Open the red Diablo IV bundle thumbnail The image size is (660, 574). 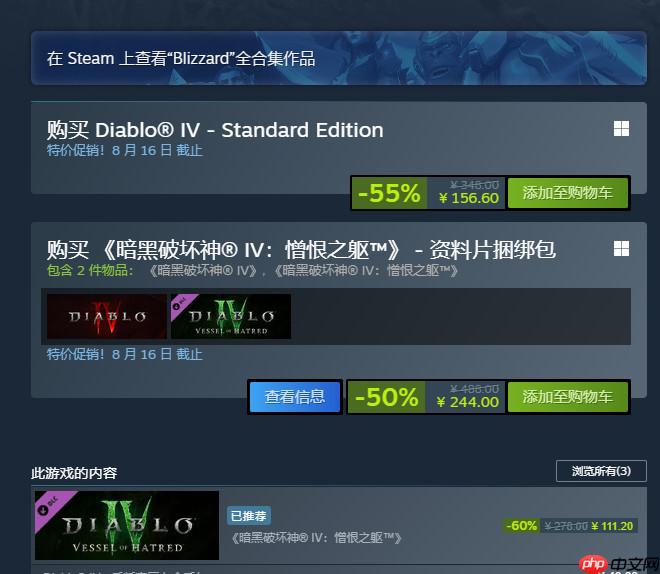[106, 316]
